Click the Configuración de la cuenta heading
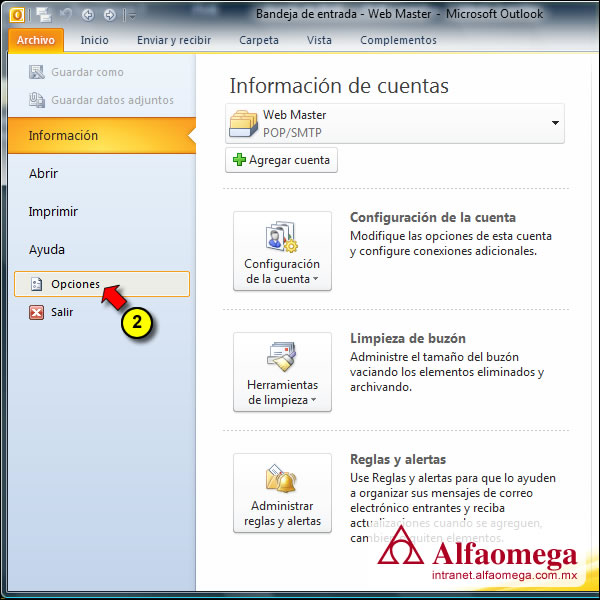This screenshot has height=600, width=600. (x=433, y=217)
